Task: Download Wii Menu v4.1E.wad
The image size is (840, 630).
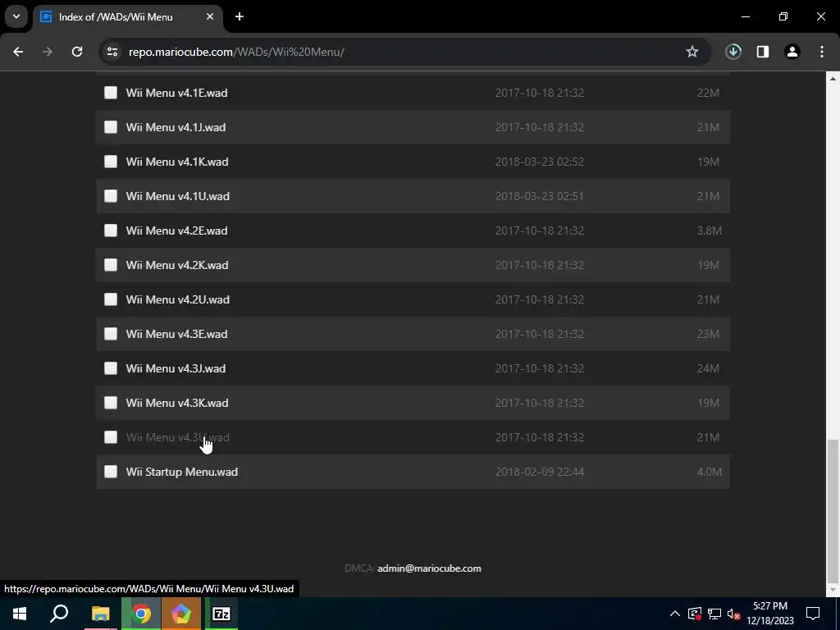Action: tap(177, 93)
